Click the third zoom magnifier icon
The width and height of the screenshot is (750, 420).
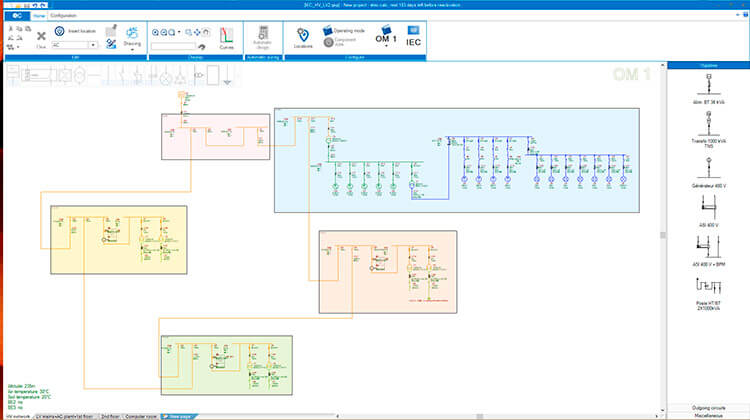click(172, 33)
